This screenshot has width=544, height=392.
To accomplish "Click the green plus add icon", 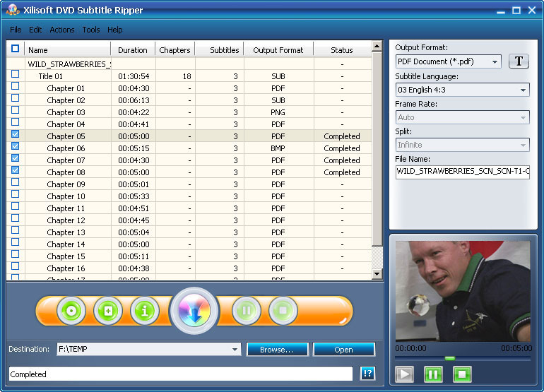I will tap(108, 311).
